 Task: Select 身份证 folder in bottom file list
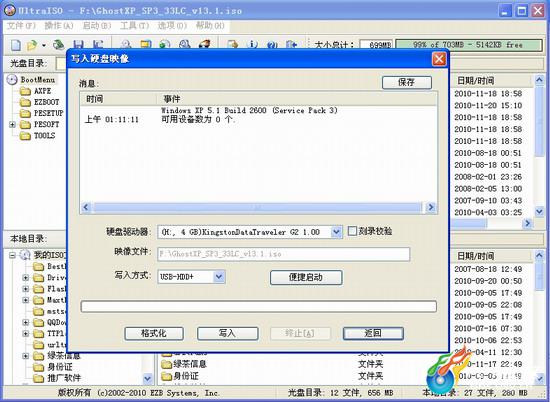click(180, 376)
